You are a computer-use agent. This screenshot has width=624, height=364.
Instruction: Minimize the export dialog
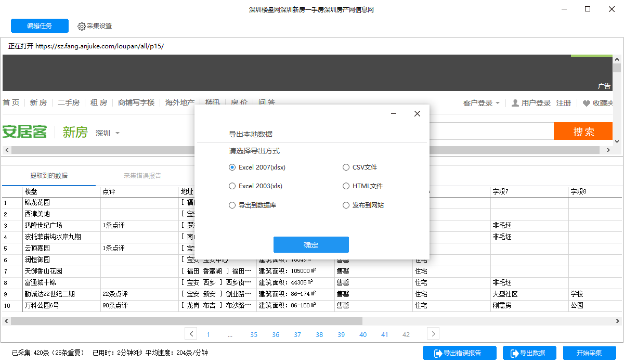[x=394, y=114]
